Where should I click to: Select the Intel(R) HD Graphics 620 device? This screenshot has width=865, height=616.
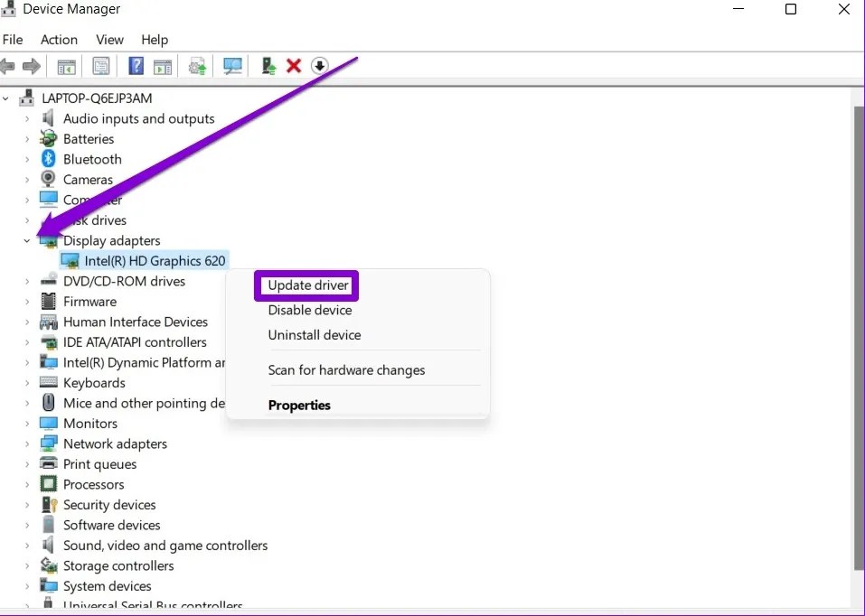[x=152, y=260]
